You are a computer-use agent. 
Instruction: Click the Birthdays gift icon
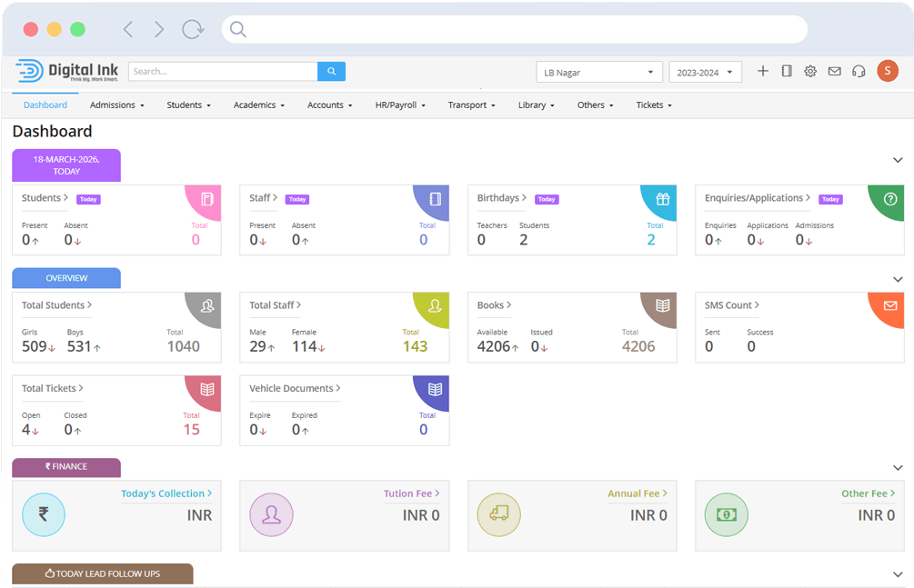pyautogui.click(x=663, y=199)
